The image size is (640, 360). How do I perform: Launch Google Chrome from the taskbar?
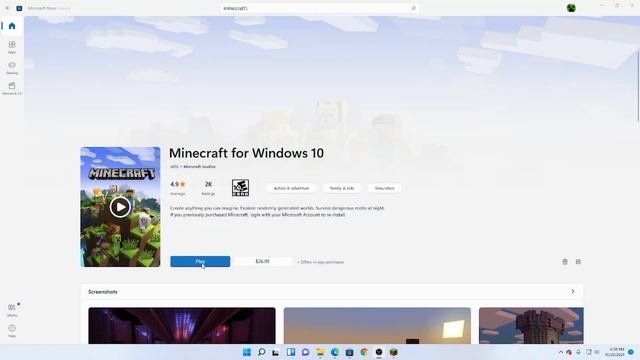pos(364,352)
